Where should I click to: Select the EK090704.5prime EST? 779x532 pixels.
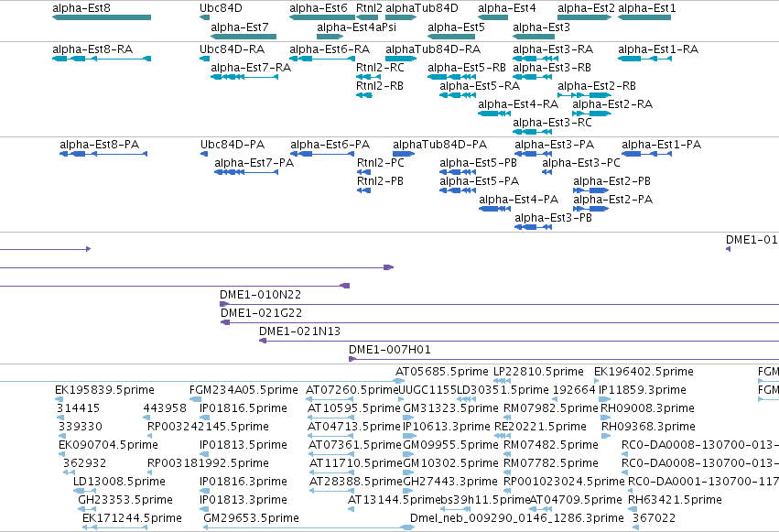[61, 454]
